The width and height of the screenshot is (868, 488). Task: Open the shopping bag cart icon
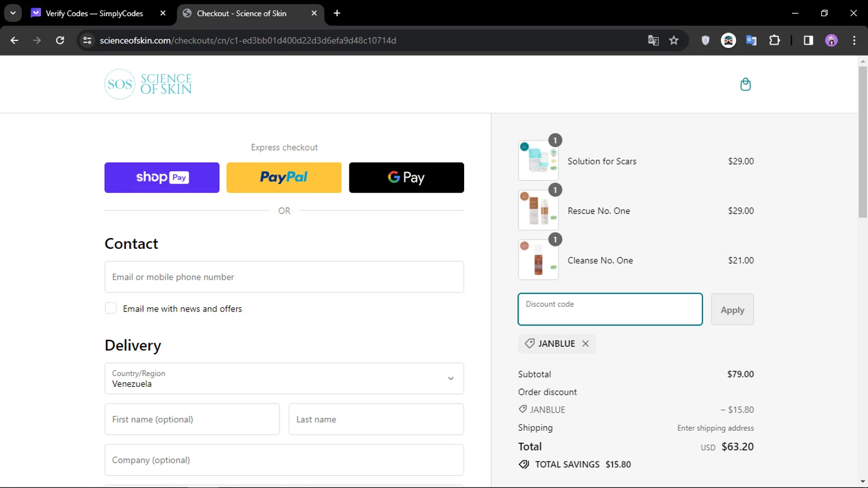point(745,85)
